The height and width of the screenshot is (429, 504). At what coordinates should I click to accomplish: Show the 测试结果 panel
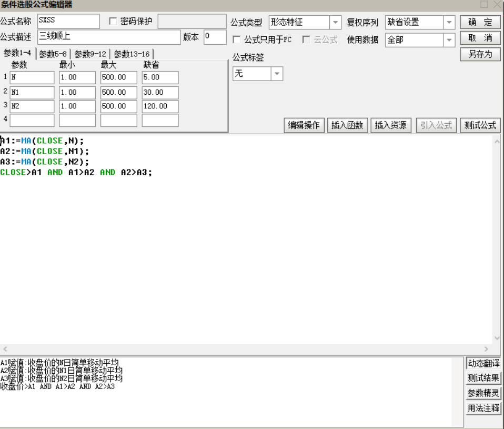point(483,378)
